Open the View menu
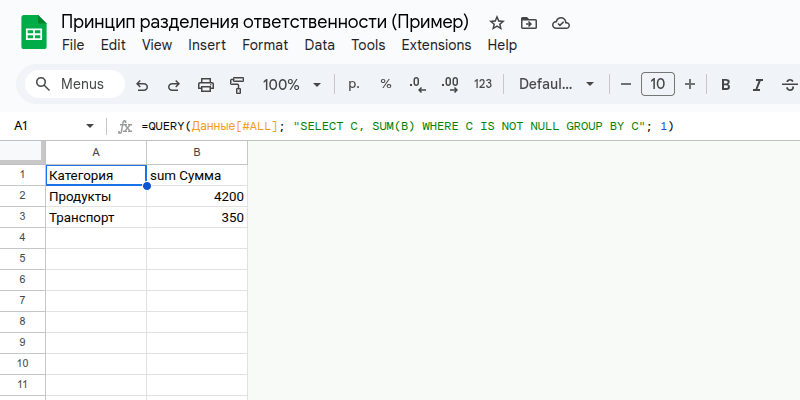Viewport: 800px width, 400px height. pyautogui.click(x=157, y=45)
